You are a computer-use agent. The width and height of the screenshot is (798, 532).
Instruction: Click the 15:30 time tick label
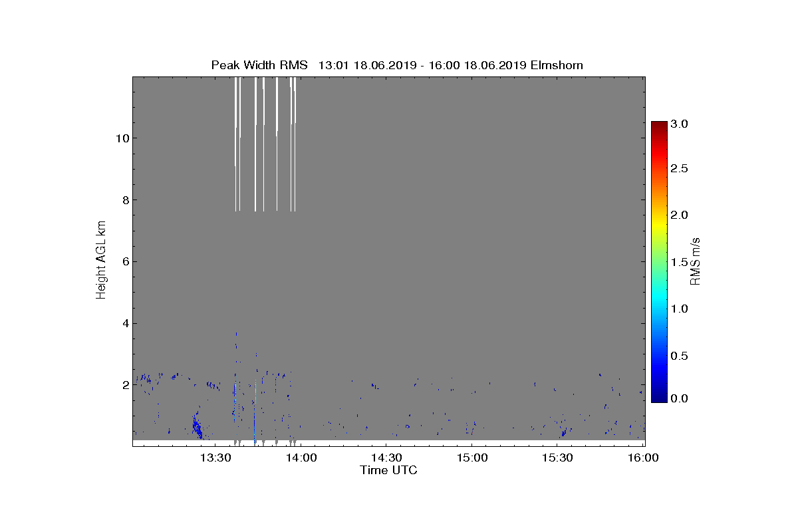557,458
